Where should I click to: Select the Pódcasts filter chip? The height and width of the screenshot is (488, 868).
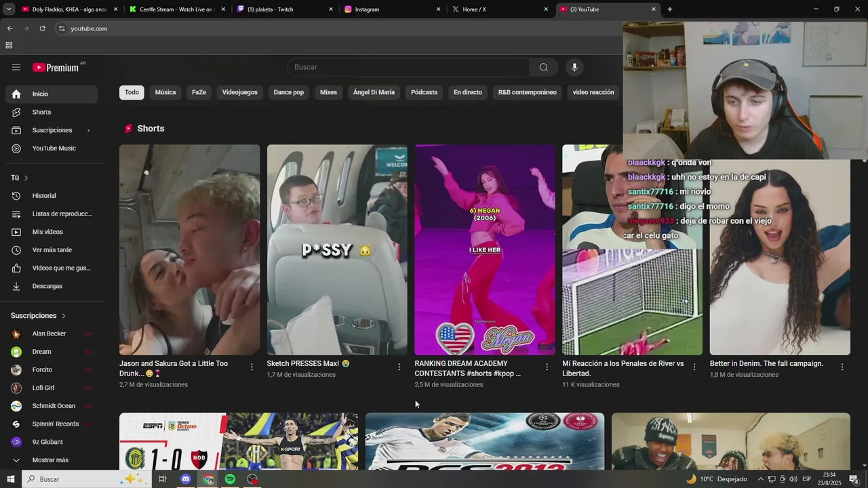click(424, 92)
